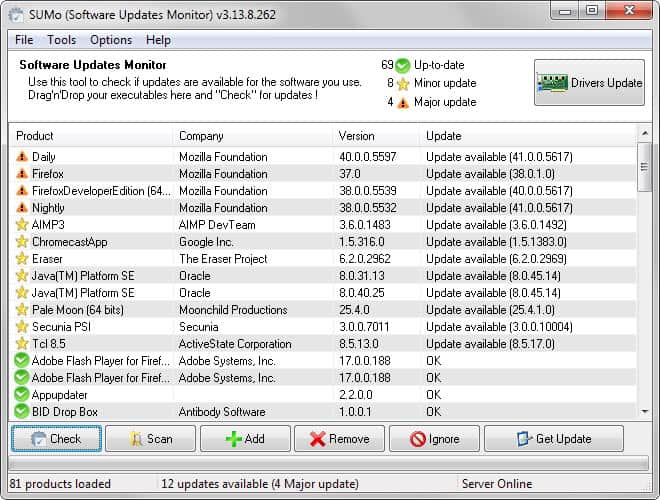This screenshot has width=660, height=500.
Task: Open the Options menu
Action: tap(111, 40)
